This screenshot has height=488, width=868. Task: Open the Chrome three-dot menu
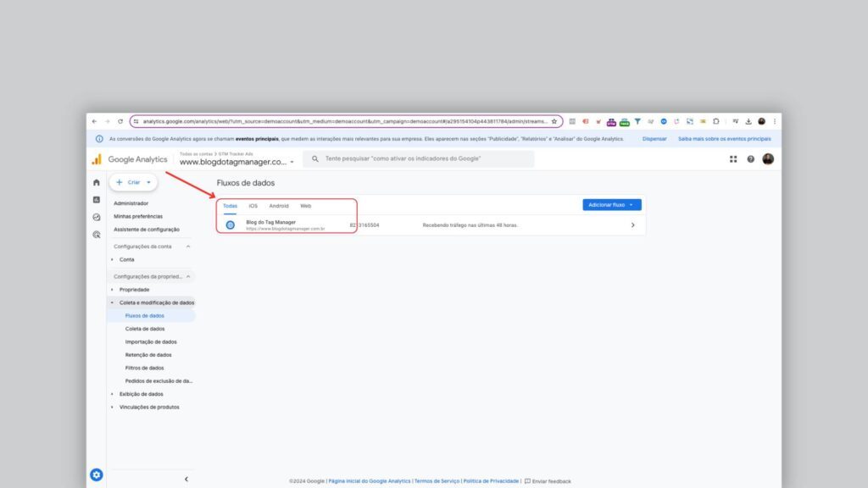(x=775, y=121)
